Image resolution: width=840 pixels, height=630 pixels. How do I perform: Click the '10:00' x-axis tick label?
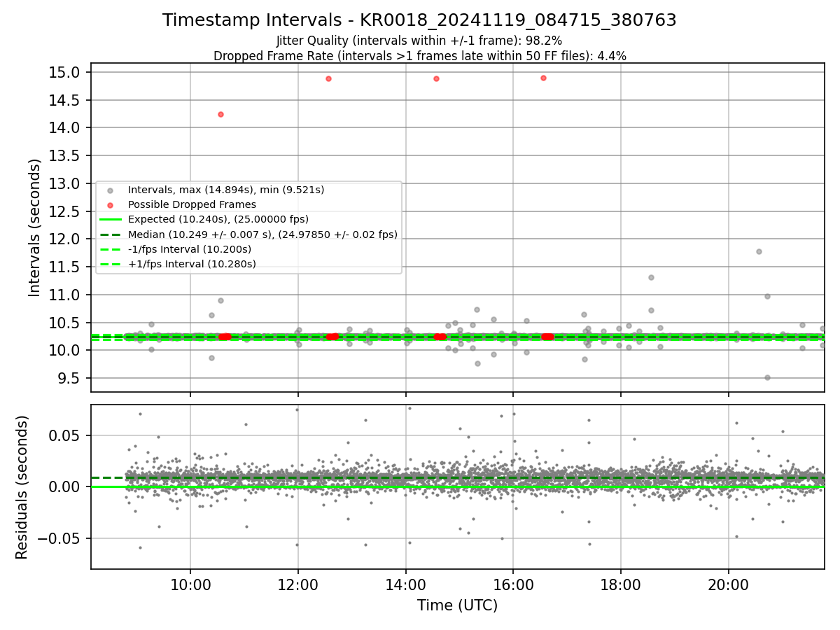(190, 584)
